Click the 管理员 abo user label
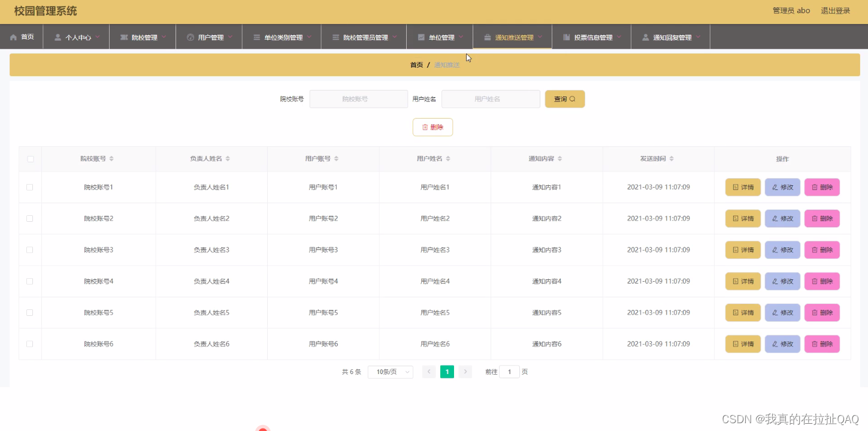The height and width of the screenshot is (431, 868). point(791,11)
